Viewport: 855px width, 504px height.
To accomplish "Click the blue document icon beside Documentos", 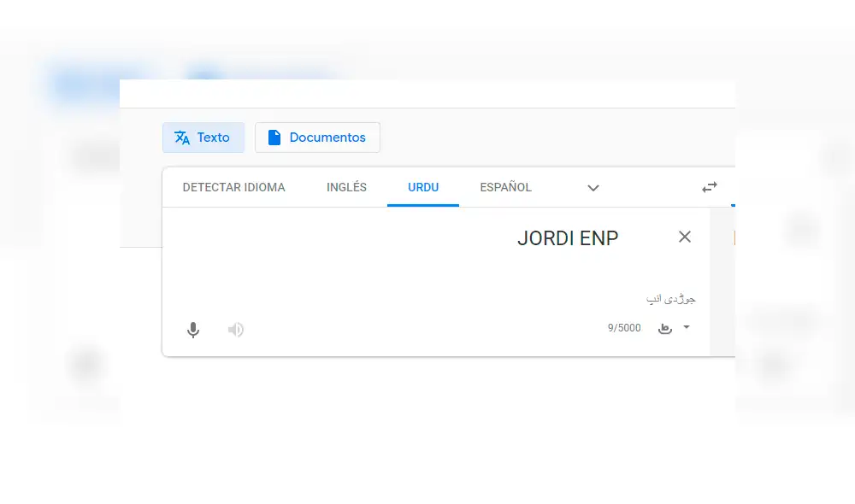I will click(x=275, y=137).
